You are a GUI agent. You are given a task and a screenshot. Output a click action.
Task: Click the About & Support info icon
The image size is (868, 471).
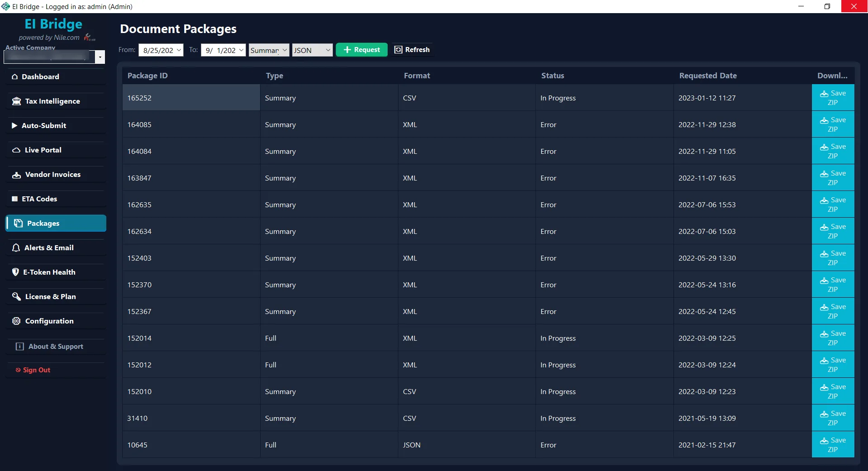[x=20, y=347]
